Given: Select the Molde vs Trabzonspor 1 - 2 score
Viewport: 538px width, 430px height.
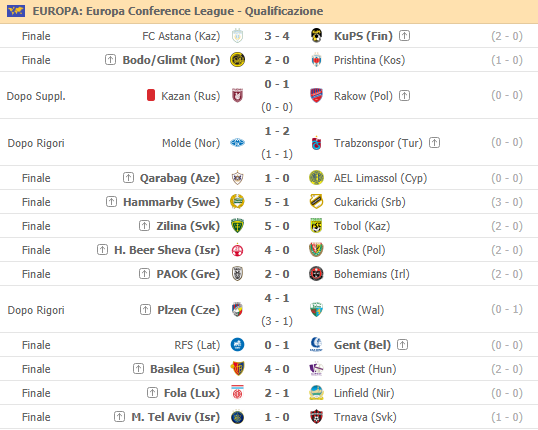Looking at the screenshot, I should [x=277, y=131].
